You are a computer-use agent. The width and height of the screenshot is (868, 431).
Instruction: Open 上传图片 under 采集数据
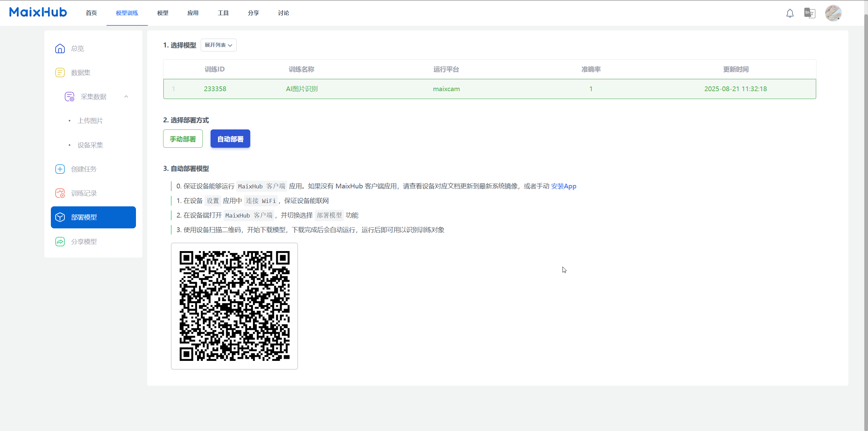coord(90,121)
